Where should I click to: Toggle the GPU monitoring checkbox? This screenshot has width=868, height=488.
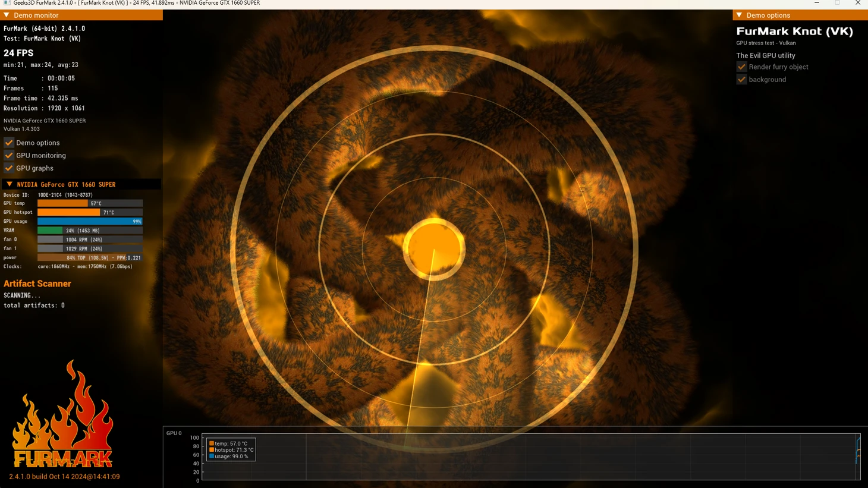pos(9,155)
